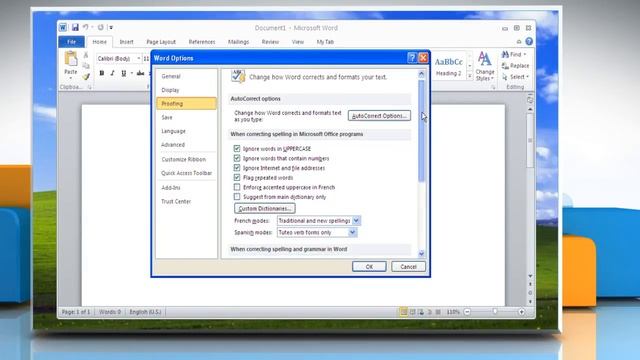Image resolution: width=640 pixels, height=360 pixels.
Task: Switch to the Insert ribbon tab
Action: [126, 42]
